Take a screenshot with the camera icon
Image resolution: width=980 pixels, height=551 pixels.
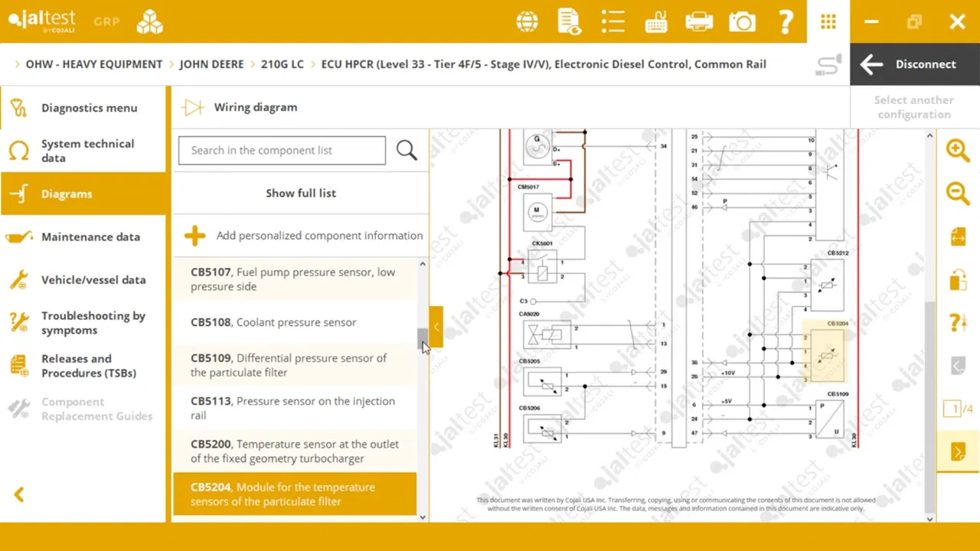click(742, 21)
